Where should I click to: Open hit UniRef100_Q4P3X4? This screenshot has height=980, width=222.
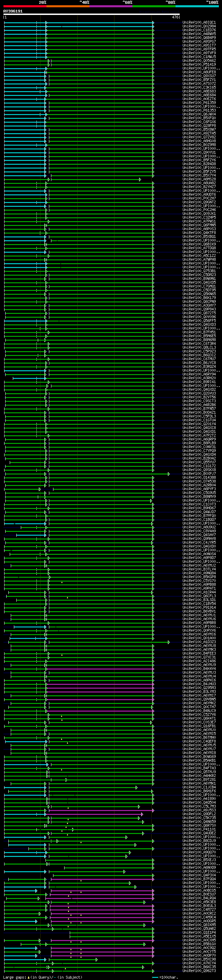pyautogui.click(x=199, y=875)
